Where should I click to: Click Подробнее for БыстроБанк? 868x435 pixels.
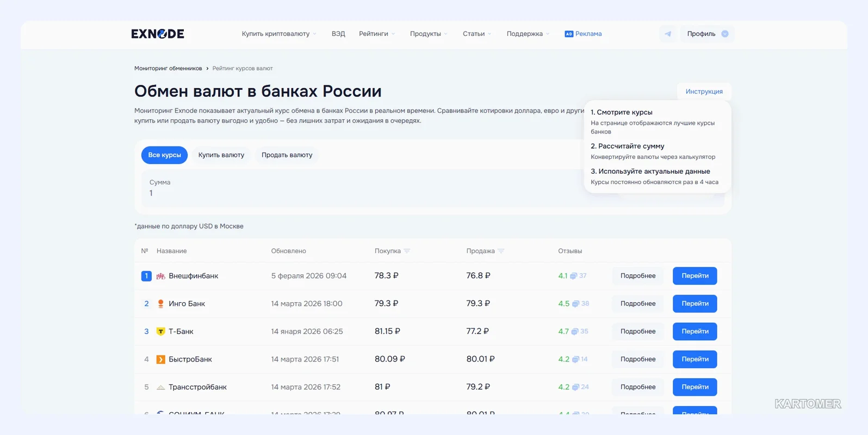point(637,359)
